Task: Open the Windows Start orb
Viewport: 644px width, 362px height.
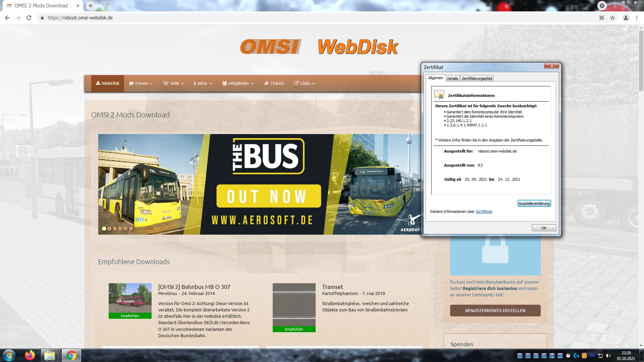Action: [9, 355]
